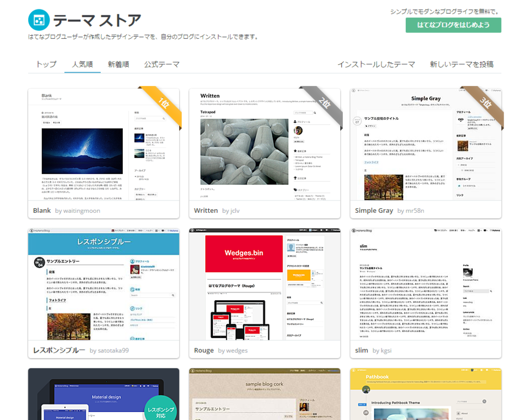
Task: Click author name mr58n
Action: pyautogui.click(x=414, y=211)
